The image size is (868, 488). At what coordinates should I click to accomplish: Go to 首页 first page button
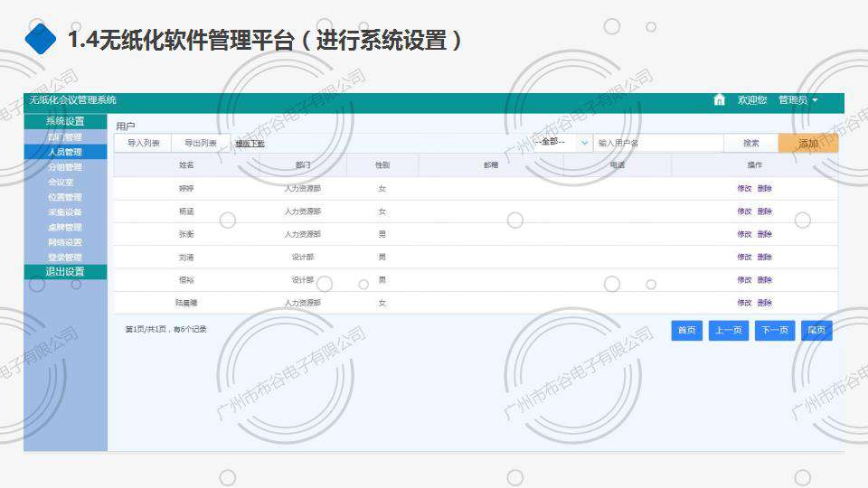(686, 331)
